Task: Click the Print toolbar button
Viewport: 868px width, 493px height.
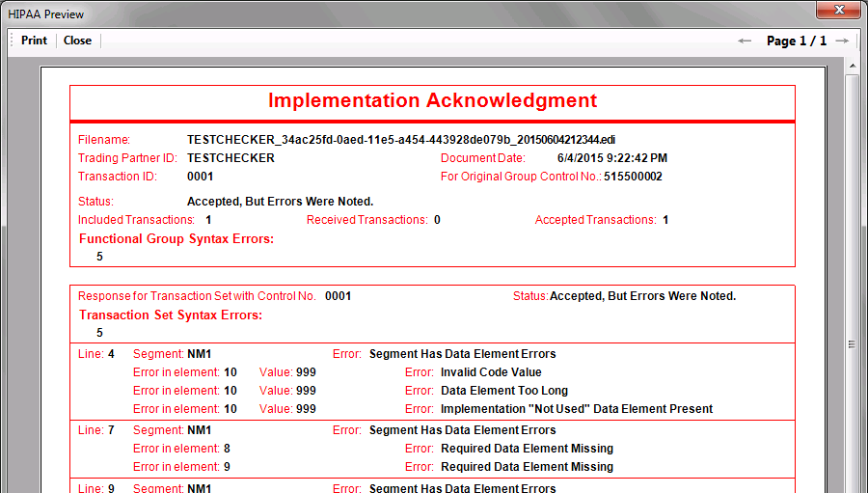Action: (x=34, y=41)
